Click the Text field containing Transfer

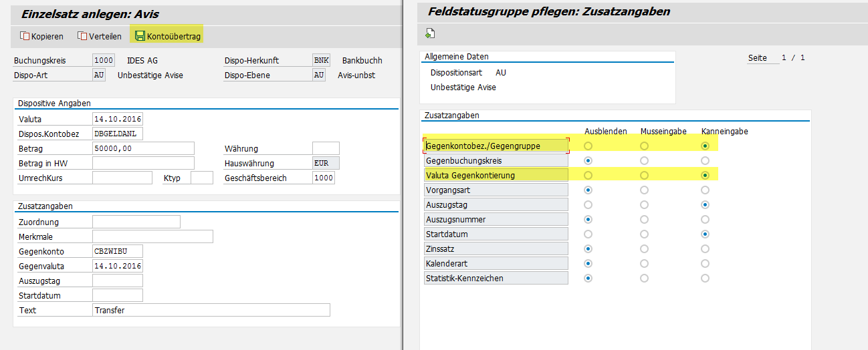click(211, 310)
